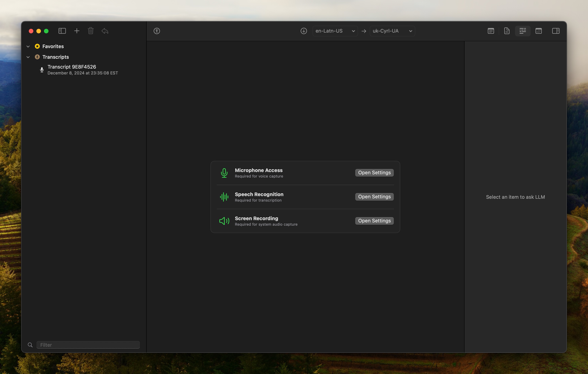The width and height of the screenshot is (588, 374).
Task: Select the Favorites group label
Action: pyautogui.click(x=53, y=46)
